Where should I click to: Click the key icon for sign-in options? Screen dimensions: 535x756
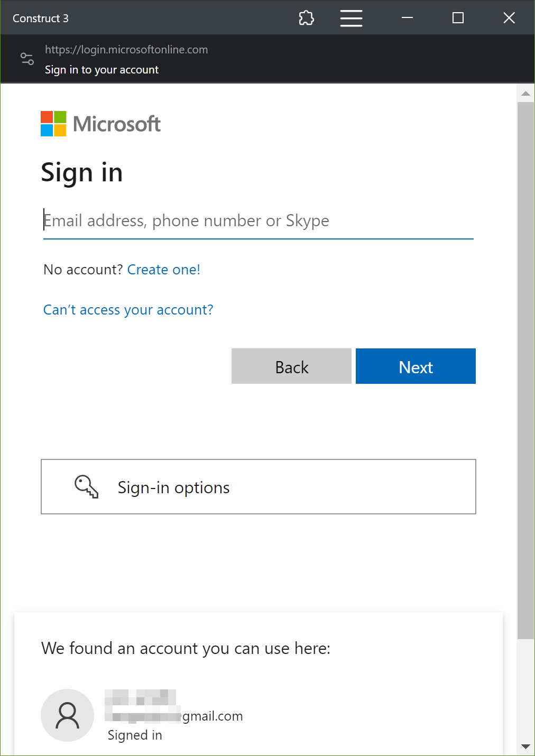pos(87,487)
